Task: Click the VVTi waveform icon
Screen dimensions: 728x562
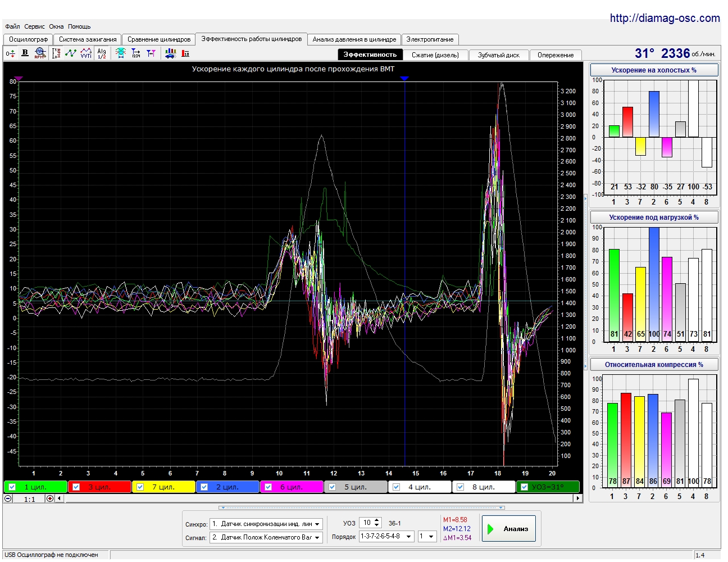Action: pos(86,53)
